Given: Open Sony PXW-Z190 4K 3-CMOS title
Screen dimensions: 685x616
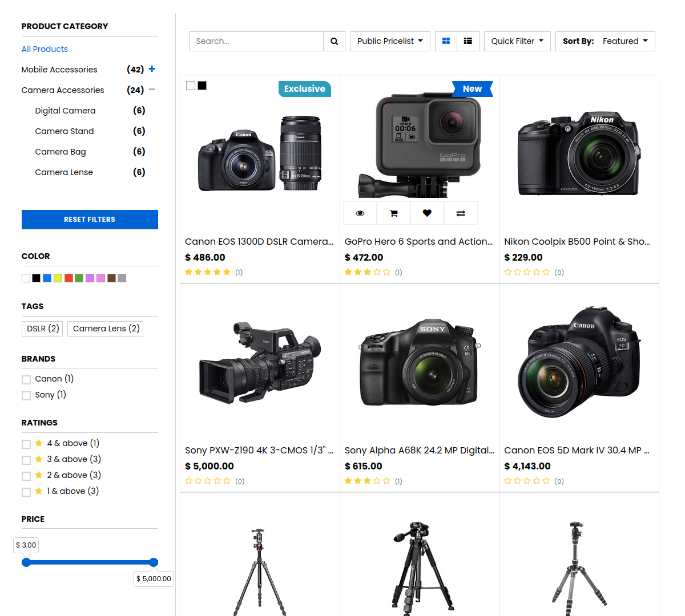Looking at the screenshot, I should tap(259, 451).
